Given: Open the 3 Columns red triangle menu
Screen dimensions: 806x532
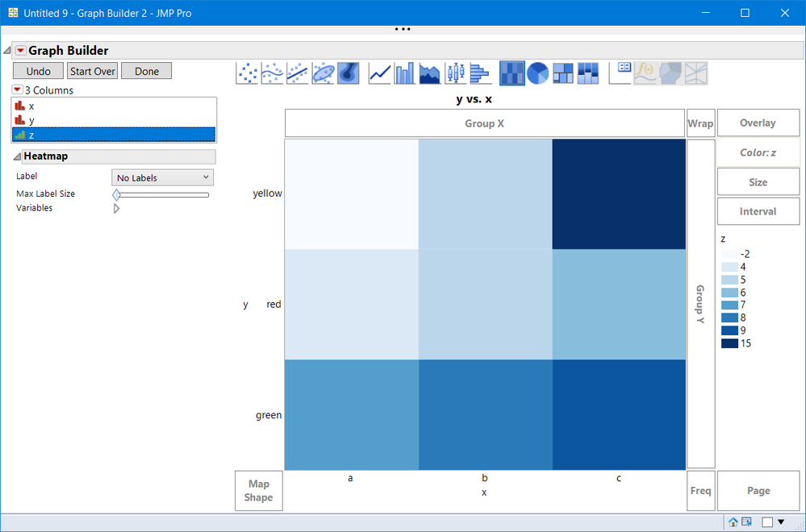Looking at the screenshot, I should (x=17, y=89).
